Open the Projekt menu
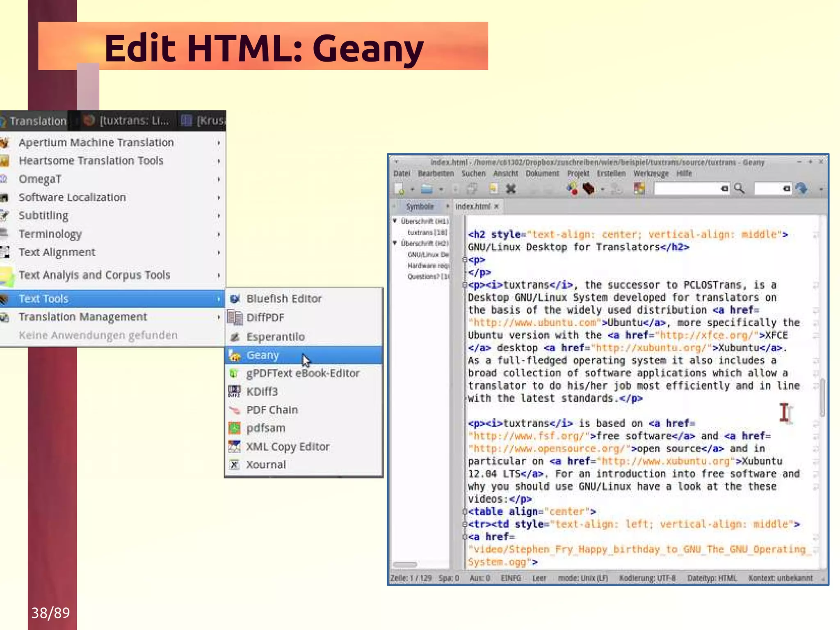The height and width of the screenshot is (630, 840). point(578,173)
